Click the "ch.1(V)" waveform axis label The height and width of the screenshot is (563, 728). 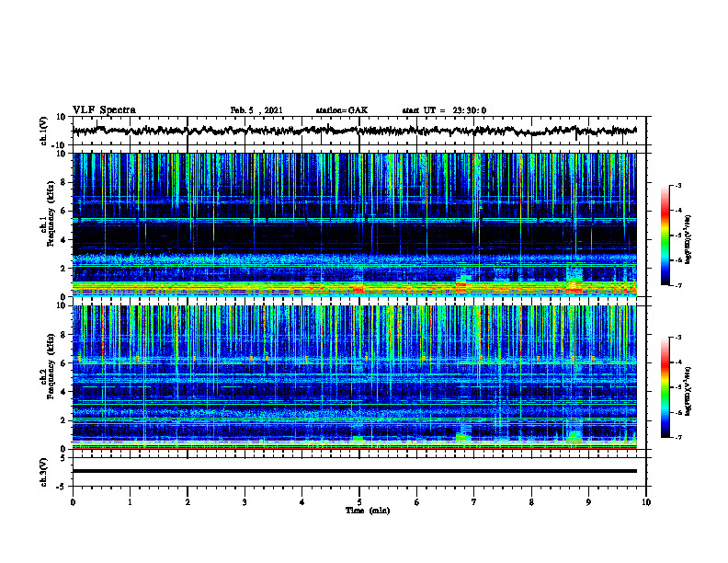click(x=44, y=131)
